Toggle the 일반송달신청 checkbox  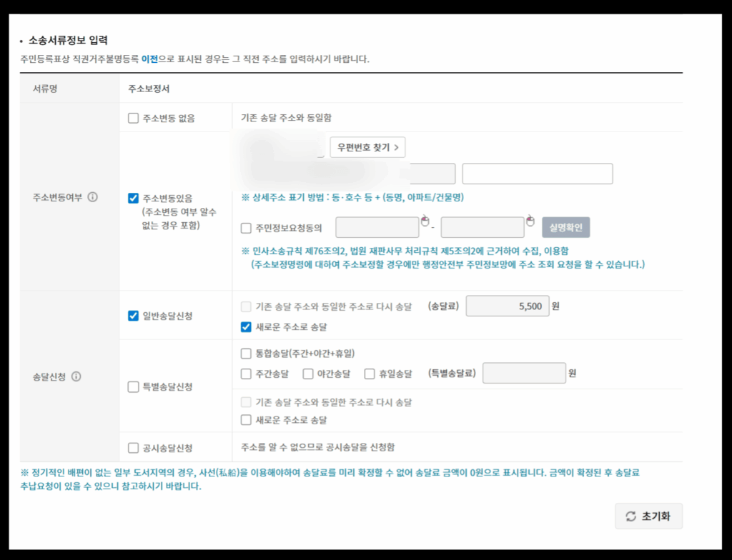pyautogui.click(x=133, y=316)
